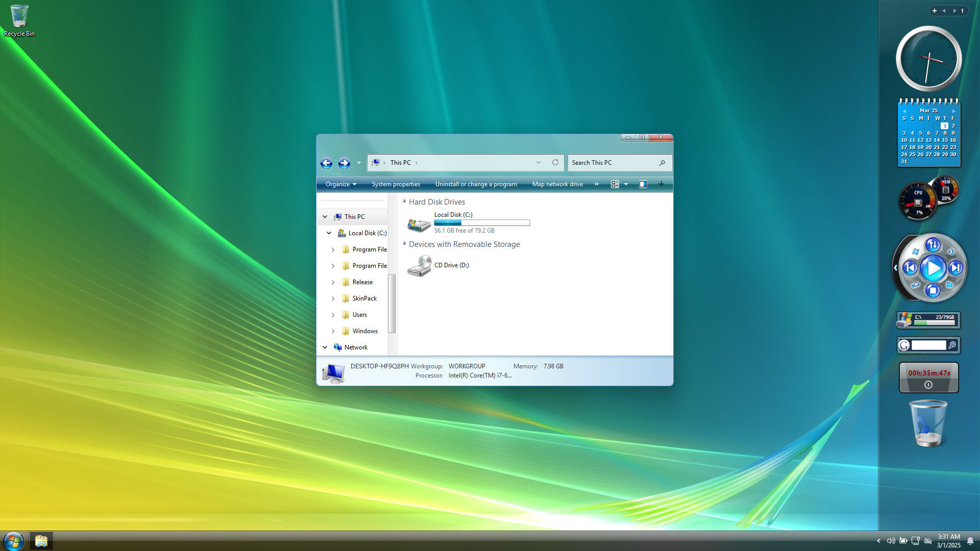The width and height of the screenshot is (980, 551).
Task: Toggle the preview pane button
Action: [x=643, y=184]
